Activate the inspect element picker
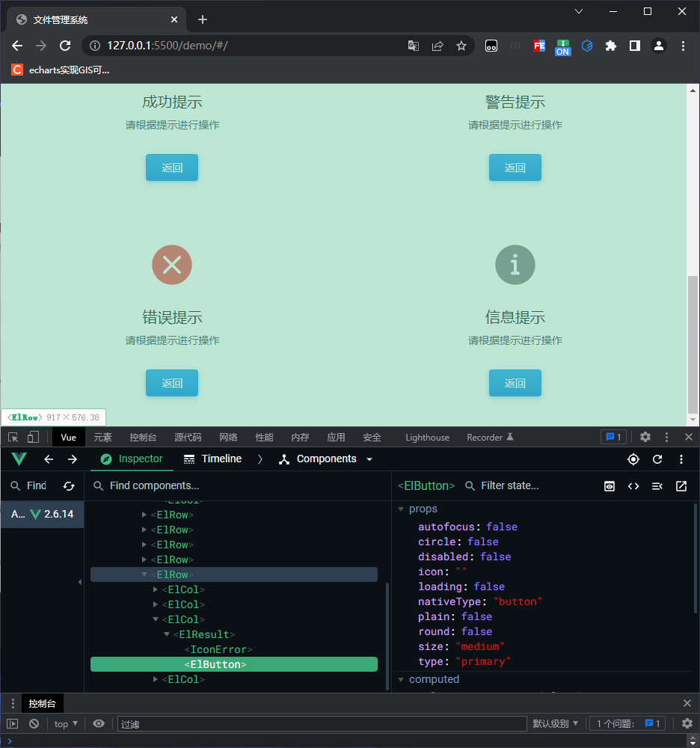 point(13,438)
